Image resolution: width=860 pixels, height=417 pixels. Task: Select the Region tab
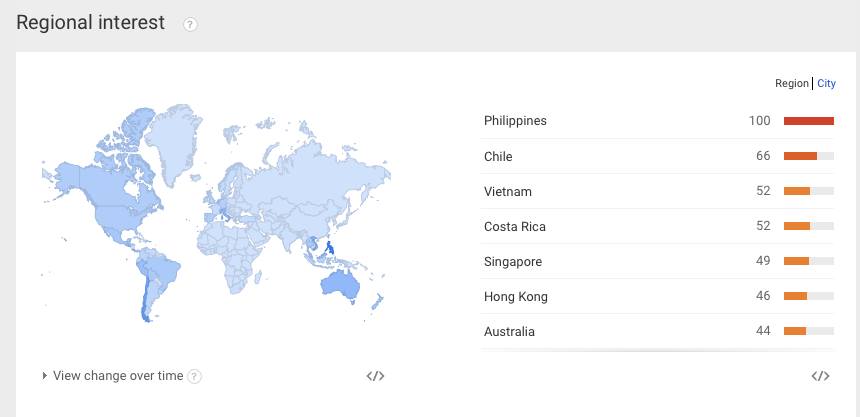click(791, 84)
